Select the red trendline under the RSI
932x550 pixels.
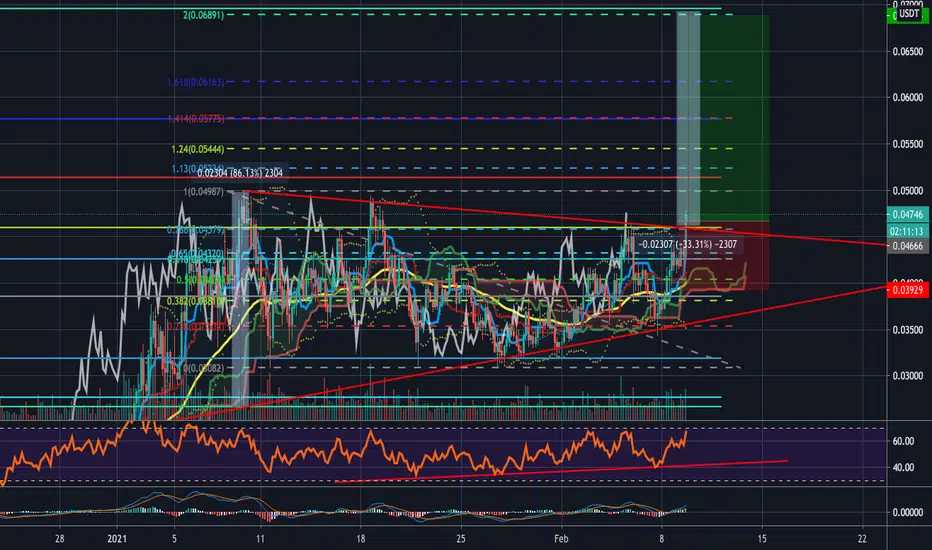tap(561, 472)
